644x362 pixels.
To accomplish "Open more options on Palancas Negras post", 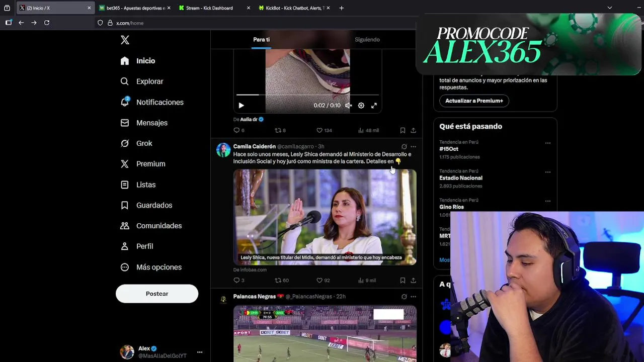I will coord(413,297).
